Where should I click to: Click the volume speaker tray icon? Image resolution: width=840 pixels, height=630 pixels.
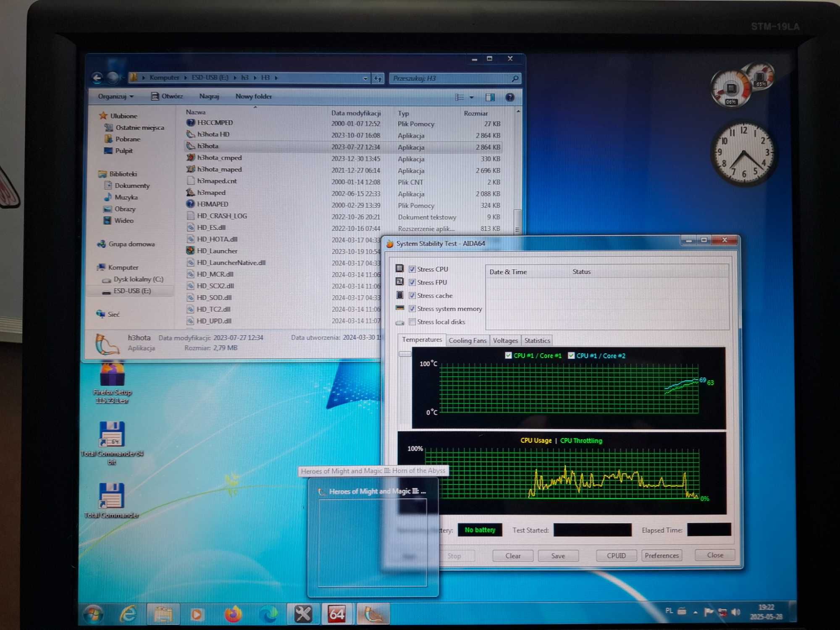tap(736, 612)
